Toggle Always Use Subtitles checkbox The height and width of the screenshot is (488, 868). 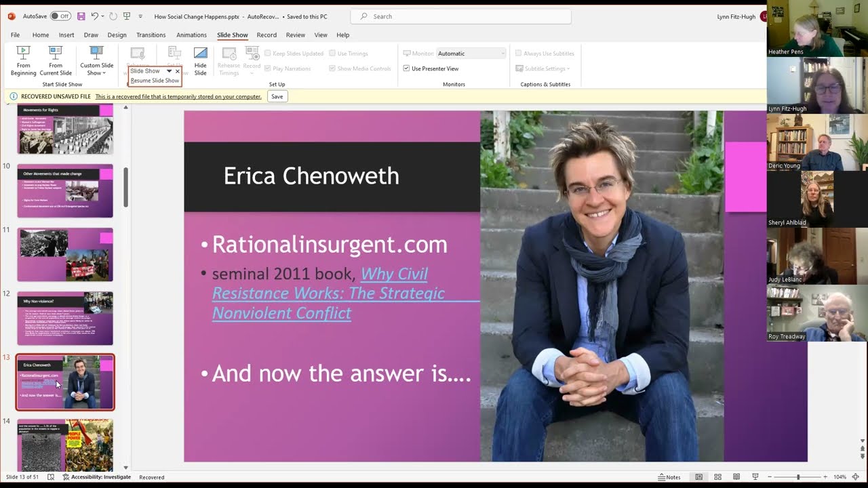coord(519,54)
